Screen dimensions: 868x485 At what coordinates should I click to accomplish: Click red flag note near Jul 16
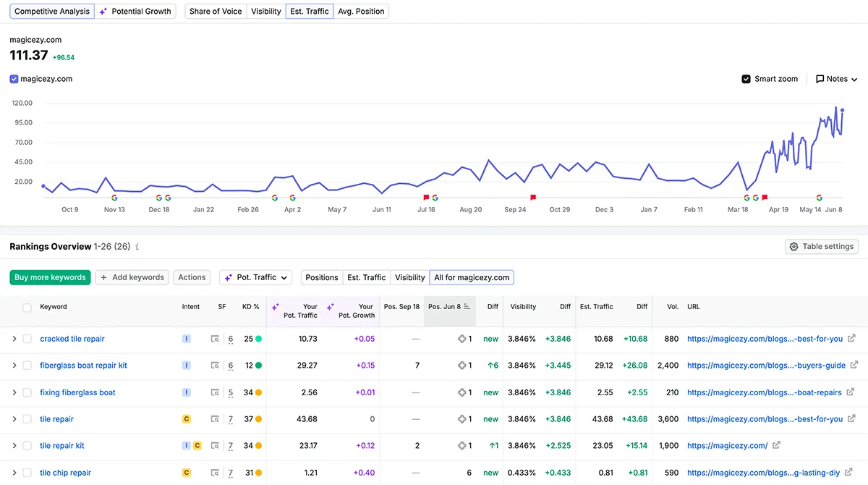click(426, 197)
